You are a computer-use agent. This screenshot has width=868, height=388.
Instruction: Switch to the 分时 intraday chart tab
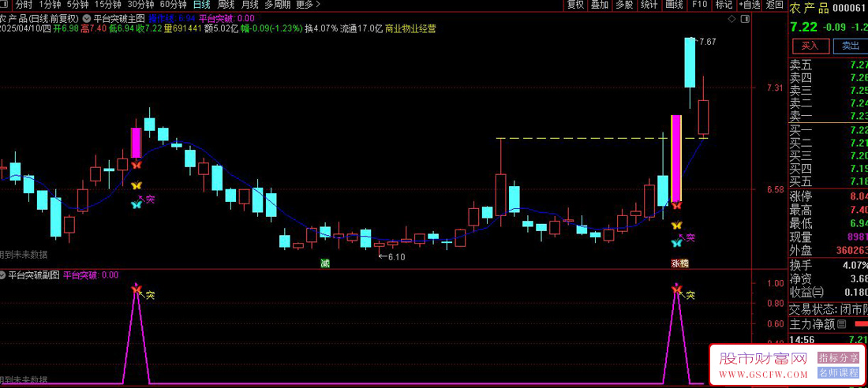click(x=24, y=5)
